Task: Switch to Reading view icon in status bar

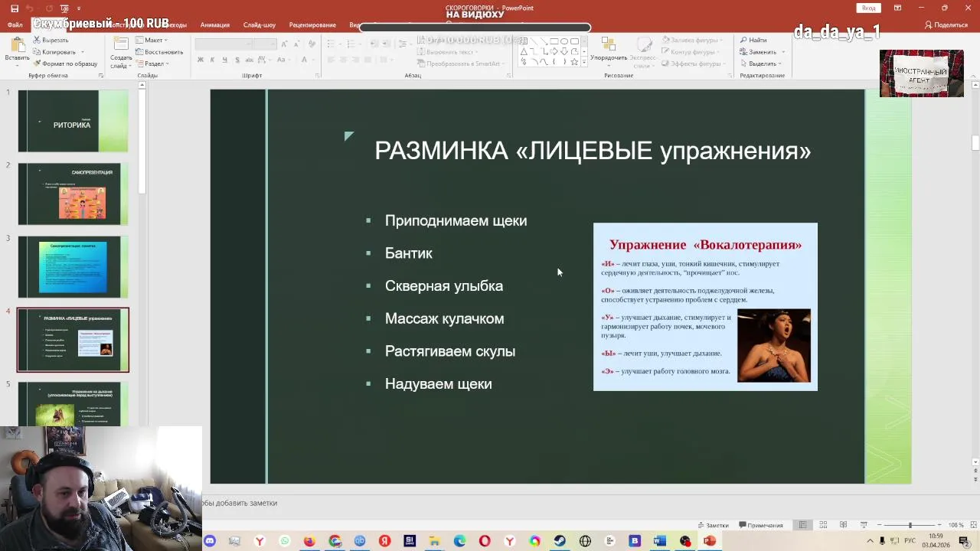Action: pyautogui.click(x=843, y=525)
